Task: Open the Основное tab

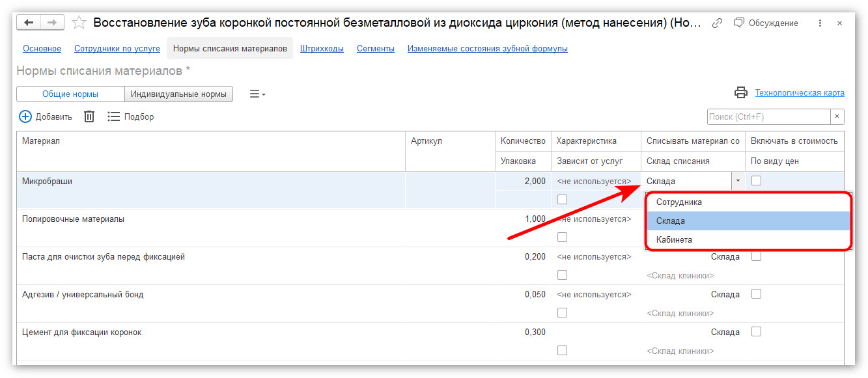Action: (42, 48)
